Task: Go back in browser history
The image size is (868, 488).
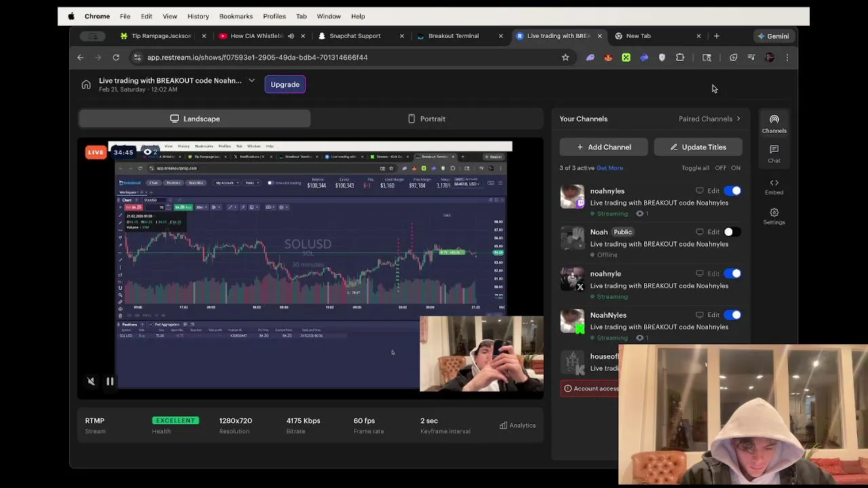Action: [80, 58]
